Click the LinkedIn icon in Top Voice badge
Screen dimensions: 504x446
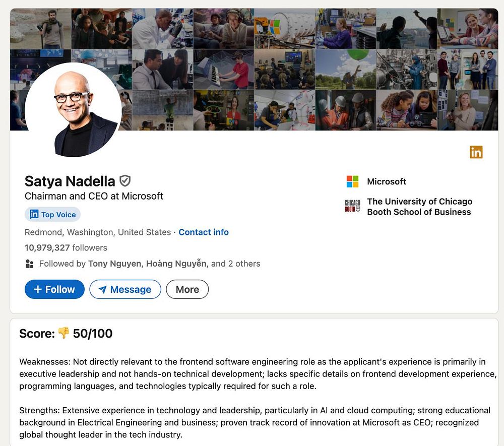34,214
